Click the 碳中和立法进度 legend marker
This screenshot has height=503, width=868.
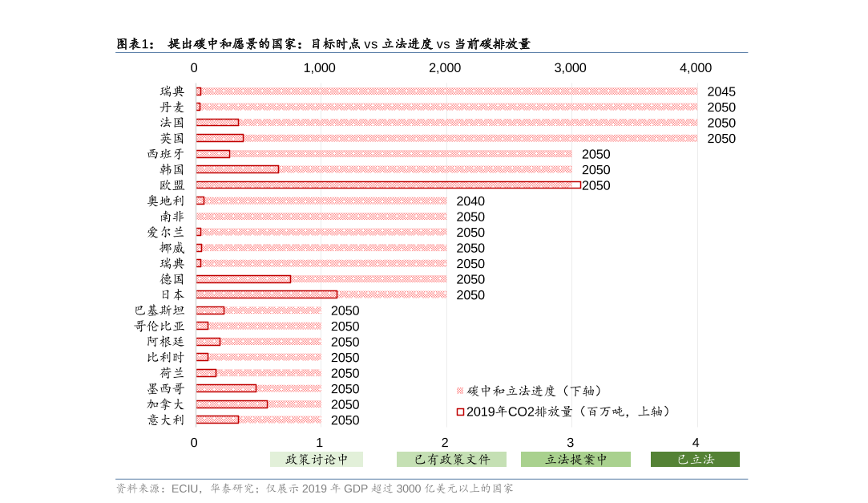point(459,391)
